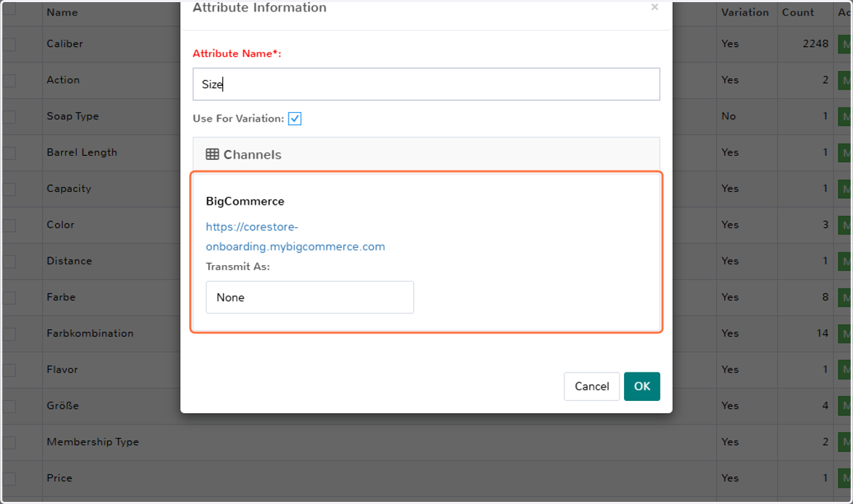Click the Distance attribute name

coord(69,262)
